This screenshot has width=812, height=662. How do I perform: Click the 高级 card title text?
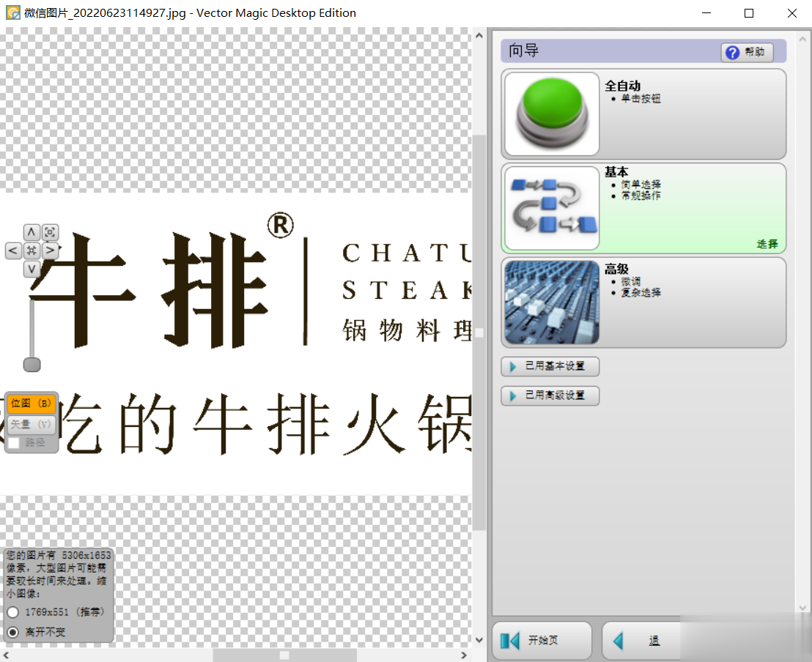616,269
